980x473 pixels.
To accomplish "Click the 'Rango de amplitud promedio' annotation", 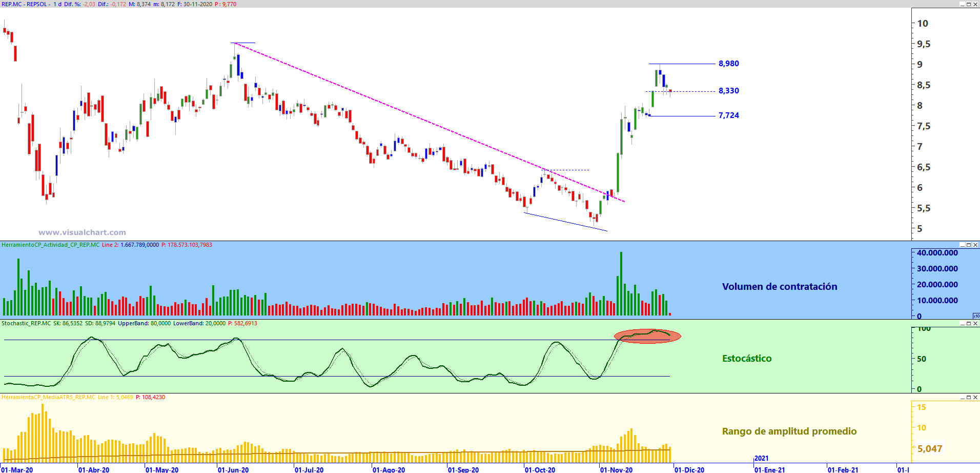I will pos(789,431).
